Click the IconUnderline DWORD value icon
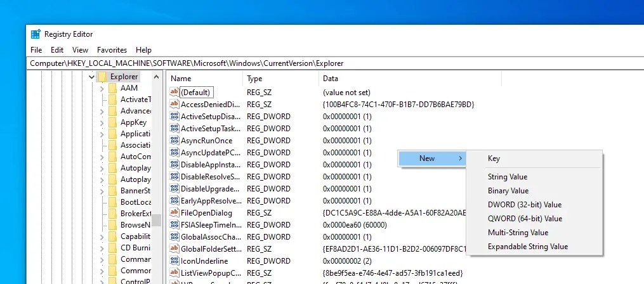This screenshot has height=284, width=644. point(174,261)
